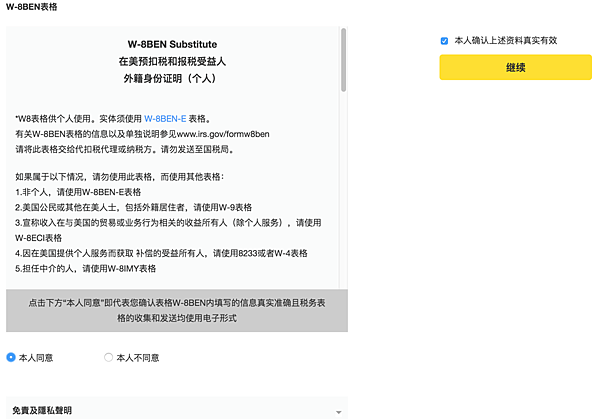Click the W-8BEN表格 page title
This screenshot has height=419, width=600.
[x=31, y=7]
